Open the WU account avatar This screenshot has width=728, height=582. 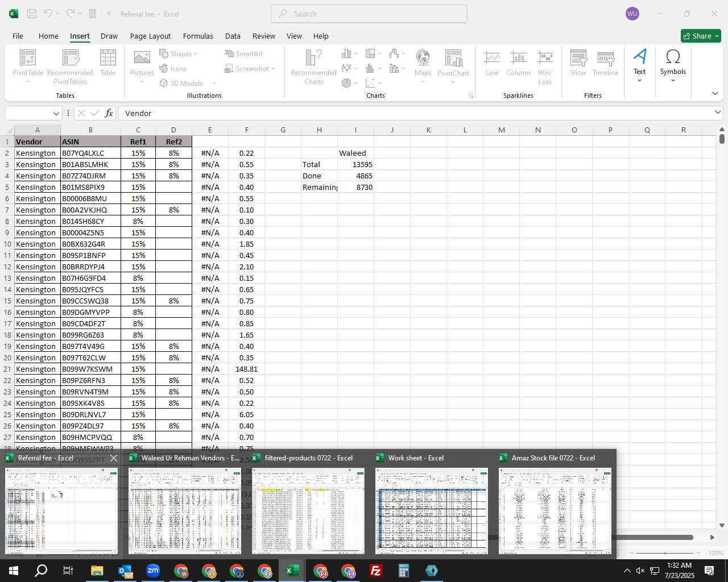coord(632,14)
